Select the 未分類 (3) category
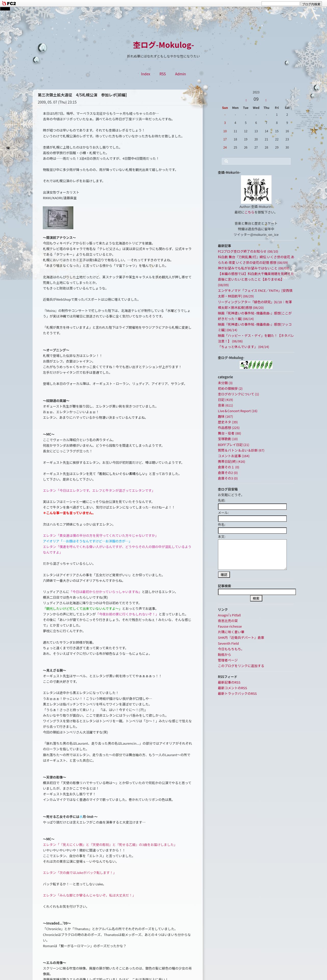Viewport: 327px width, 980px height. pyautogui.click(x=225, y=383)
